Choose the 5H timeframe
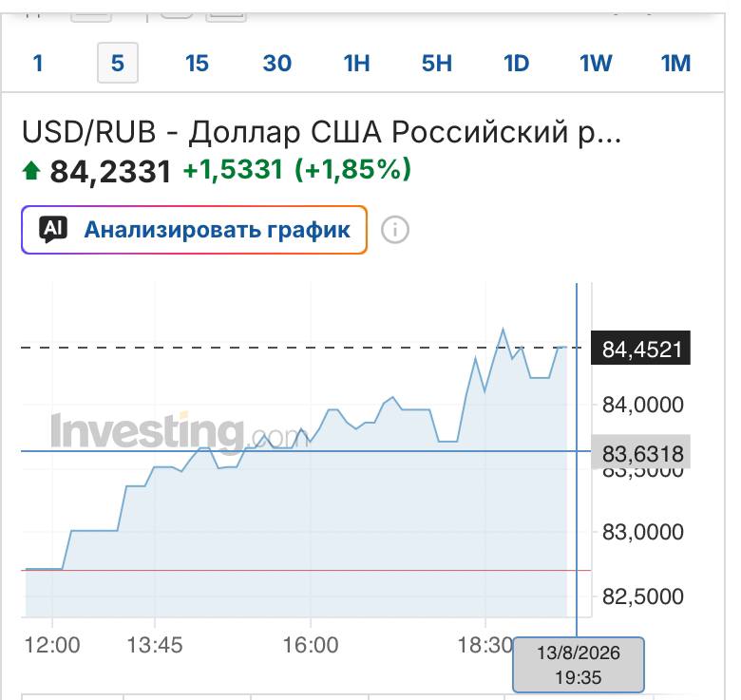Screen dimensions: 741x700 pos(437,64)
